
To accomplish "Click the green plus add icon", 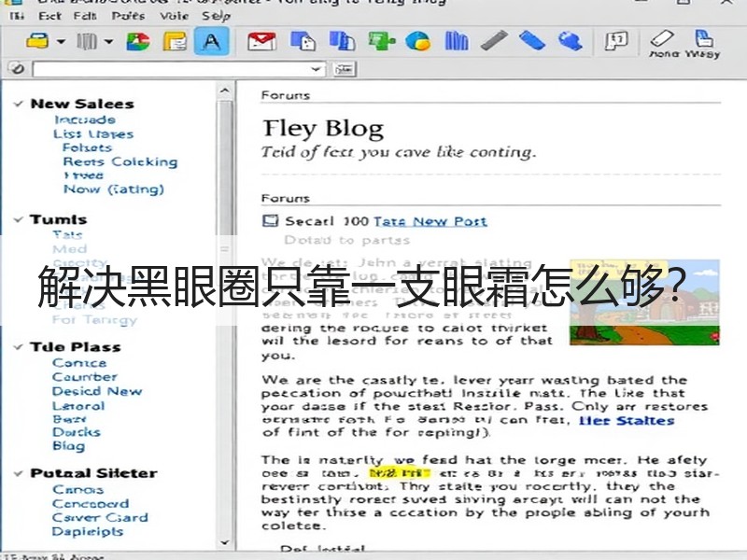I will pos(381,41).
